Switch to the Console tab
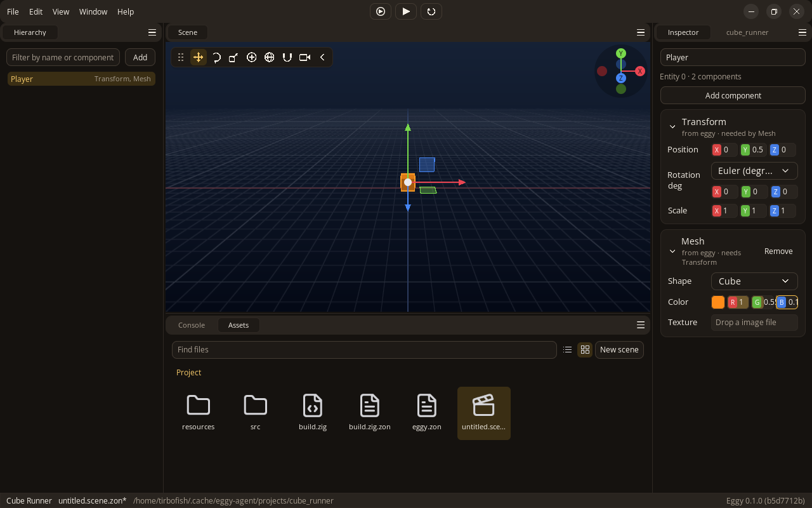Viewport: 812px width, 508px height. (192, 325)
